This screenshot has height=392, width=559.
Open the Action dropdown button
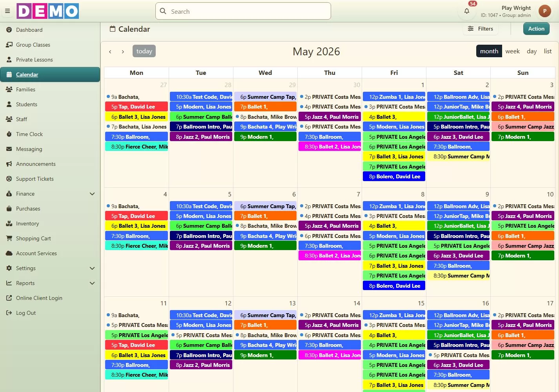point(536,29)
